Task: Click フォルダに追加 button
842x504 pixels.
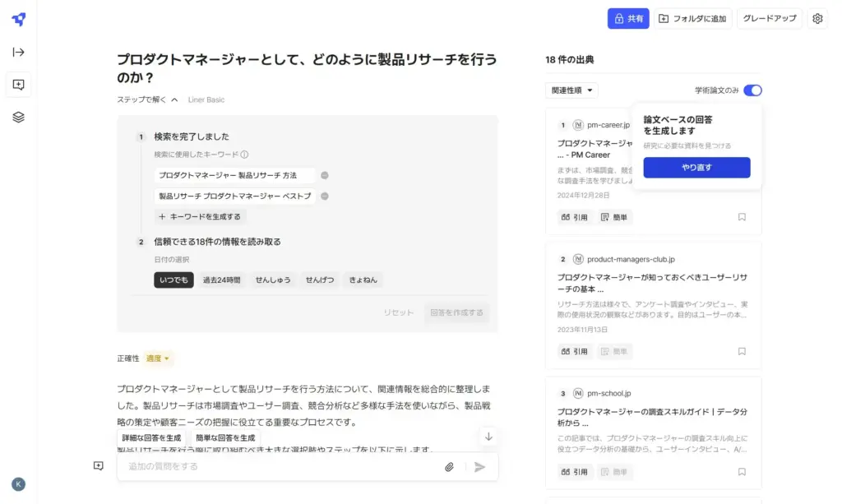Action: 692,19
